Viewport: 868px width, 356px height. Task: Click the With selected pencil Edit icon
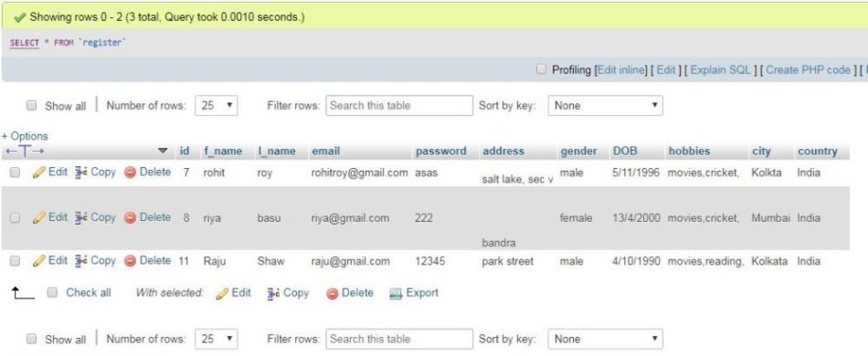[223, 294]
